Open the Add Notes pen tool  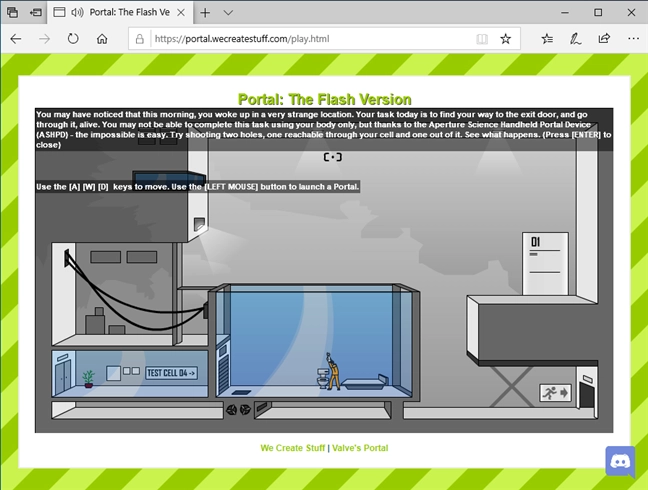pyautogui.click(x=575, y=39)
